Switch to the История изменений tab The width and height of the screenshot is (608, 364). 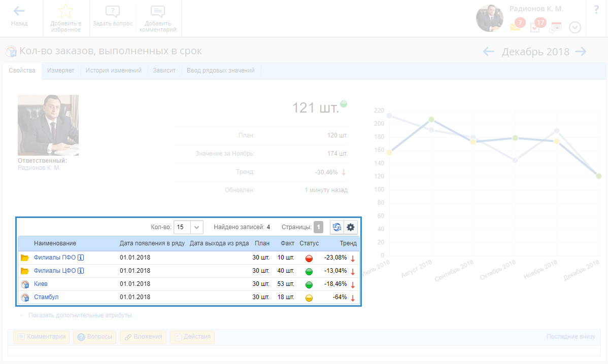(x=113, y=70)
